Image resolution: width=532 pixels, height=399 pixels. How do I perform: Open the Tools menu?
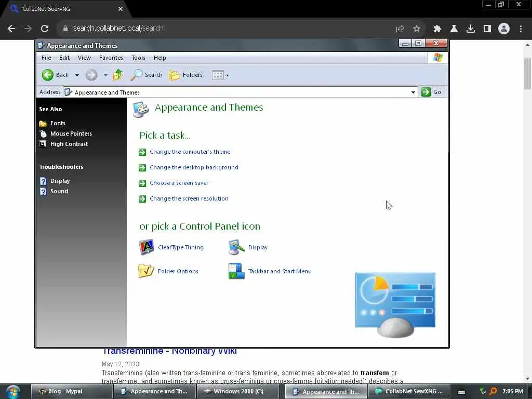point(138,58)
